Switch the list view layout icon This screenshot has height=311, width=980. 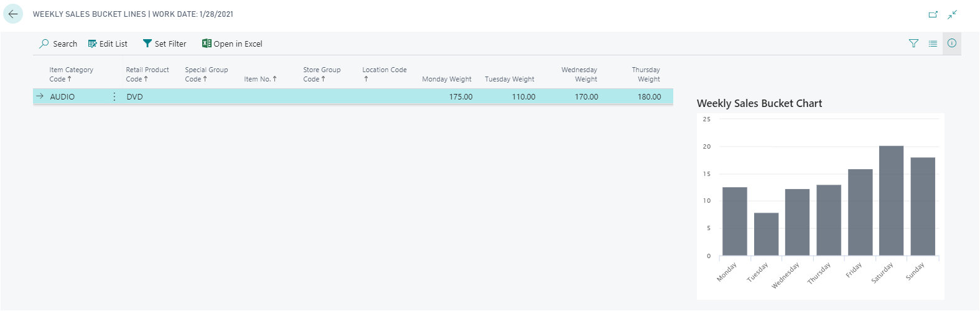tap(933, 44)
